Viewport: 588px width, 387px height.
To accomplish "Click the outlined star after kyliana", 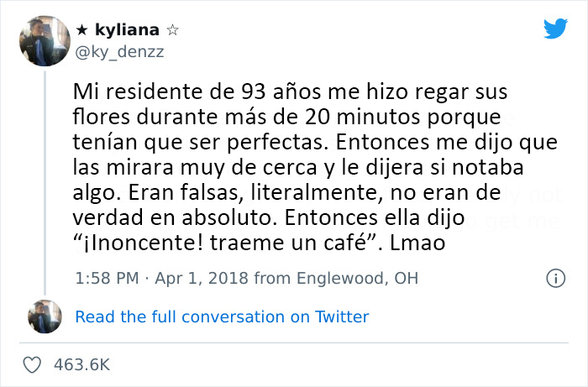I will [172, 29].
